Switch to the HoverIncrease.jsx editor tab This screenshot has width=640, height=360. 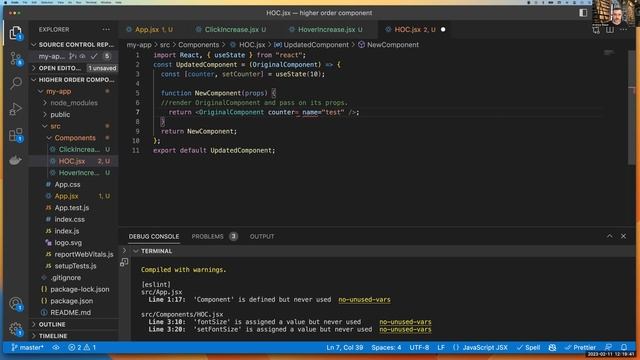326,29
